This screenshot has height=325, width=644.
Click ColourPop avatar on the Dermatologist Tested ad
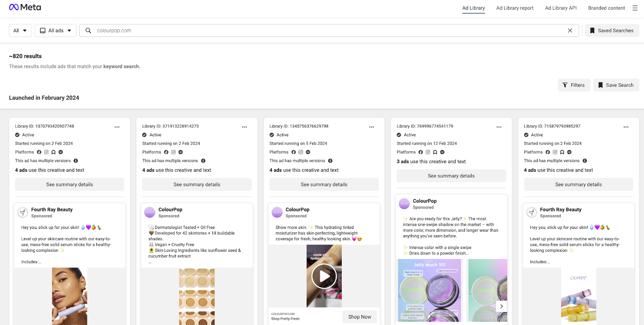pos(150,212)
